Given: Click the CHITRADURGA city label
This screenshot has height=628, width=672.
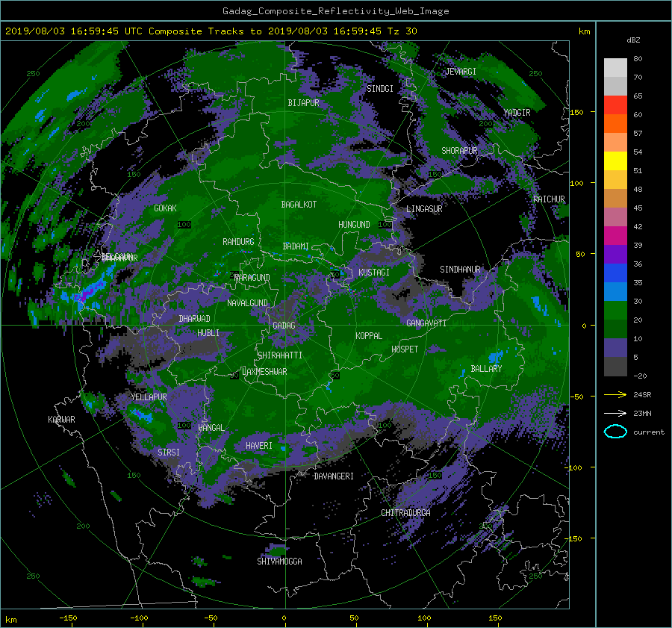Looking at the screenshot, I should click(x=405, y=513).
